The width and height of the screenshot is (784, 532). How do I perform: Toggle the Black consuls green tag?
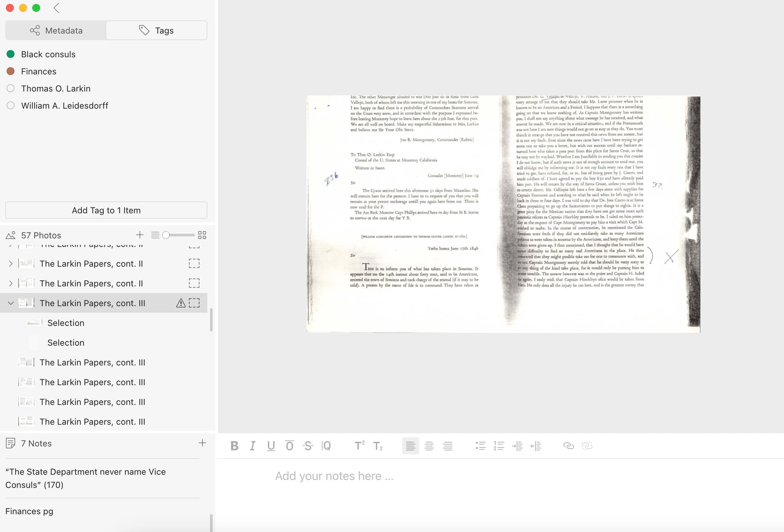(11, 54)
